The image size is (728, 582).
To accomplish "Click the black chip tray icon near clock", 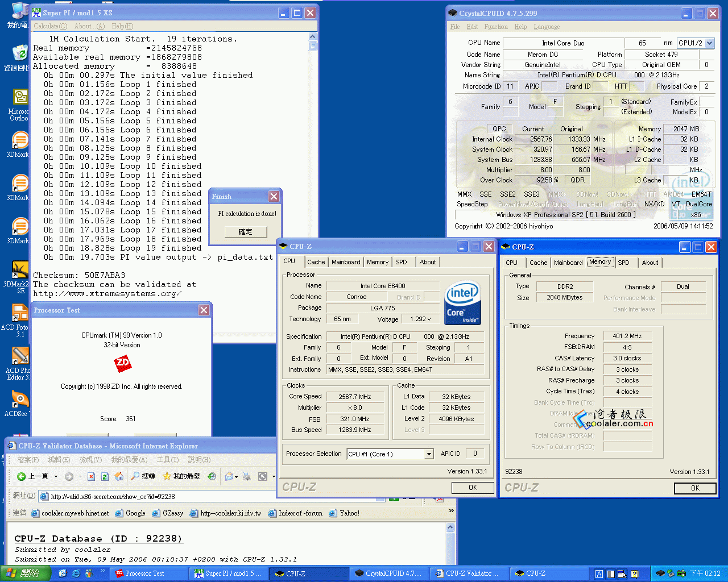I will 661,573.
